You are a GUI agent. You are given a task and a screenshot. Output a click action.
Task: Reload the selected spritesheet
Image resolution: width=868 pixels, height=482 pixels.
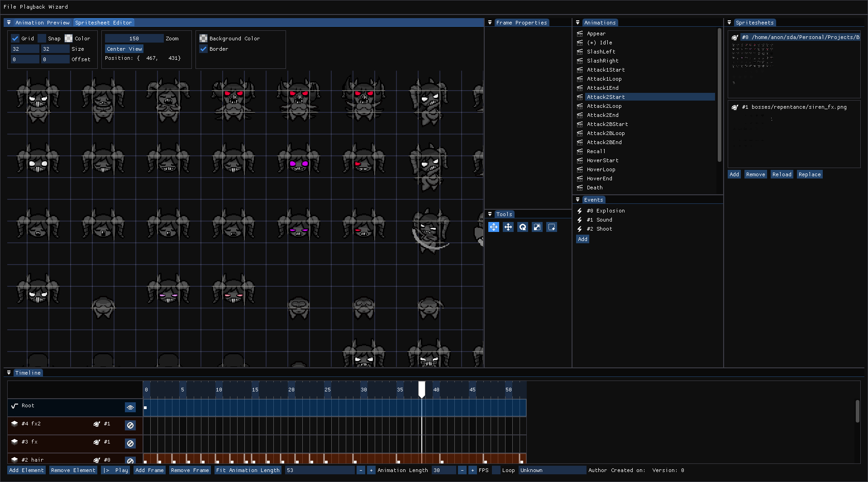[x=782, y=174]
